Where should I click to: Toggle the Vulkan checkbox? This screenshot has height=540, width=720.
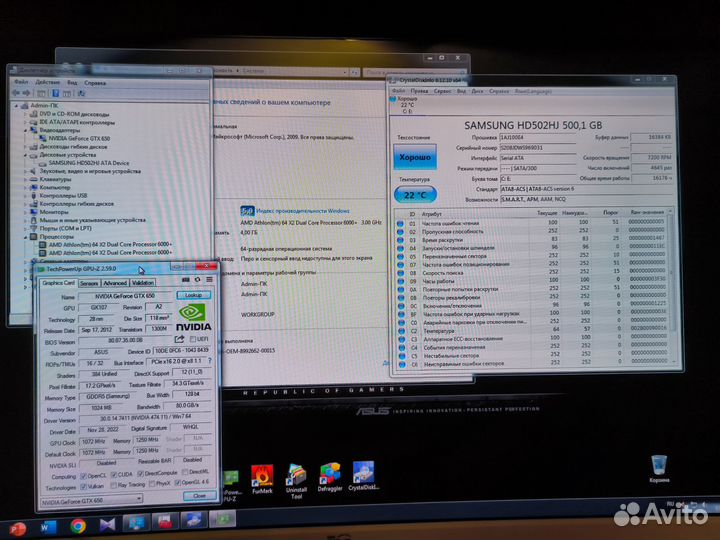tap(83, 486)
